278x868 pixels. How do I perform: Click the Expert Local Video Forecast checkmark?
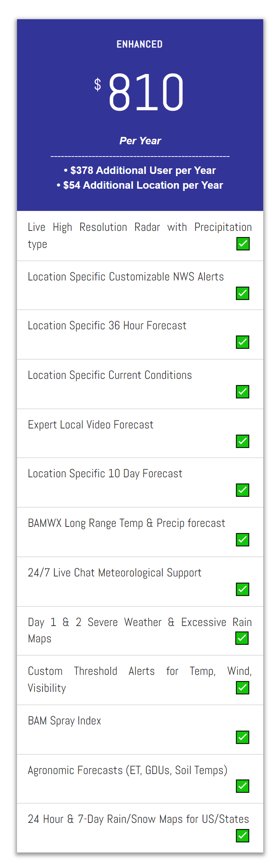click(243, 441)
